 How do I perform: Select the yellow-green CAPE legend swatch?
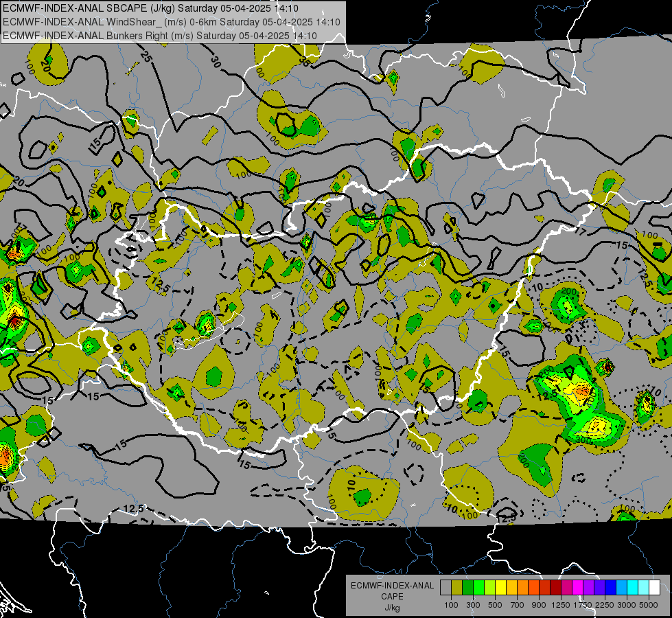pos(489,588)
